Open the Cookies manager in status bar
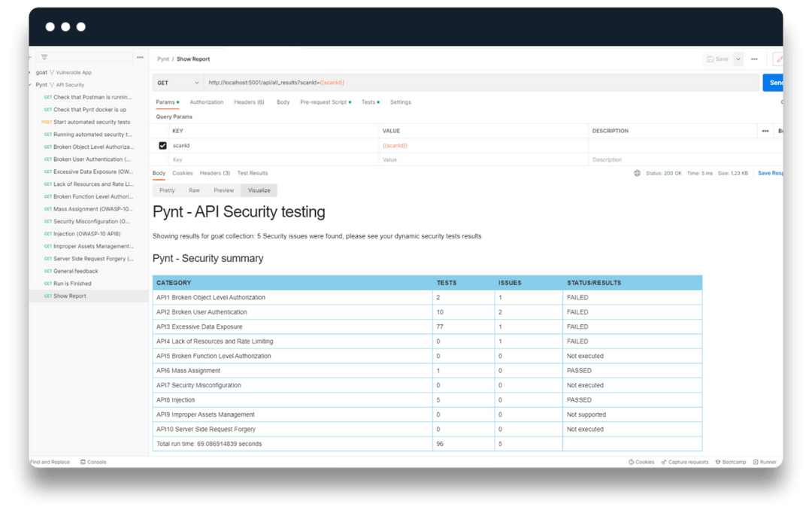Viewport: 812px width, 516px height. pyautogui.click(x=641, y=462)
